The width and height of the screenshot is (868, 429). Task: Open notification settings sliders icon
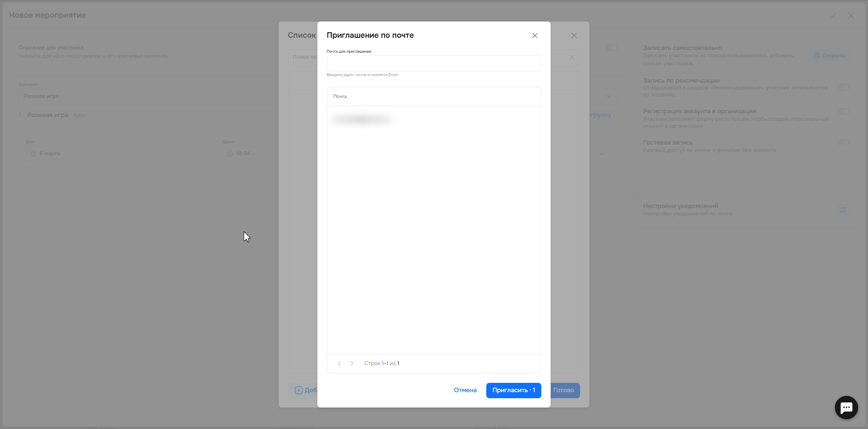pos(843,210)
